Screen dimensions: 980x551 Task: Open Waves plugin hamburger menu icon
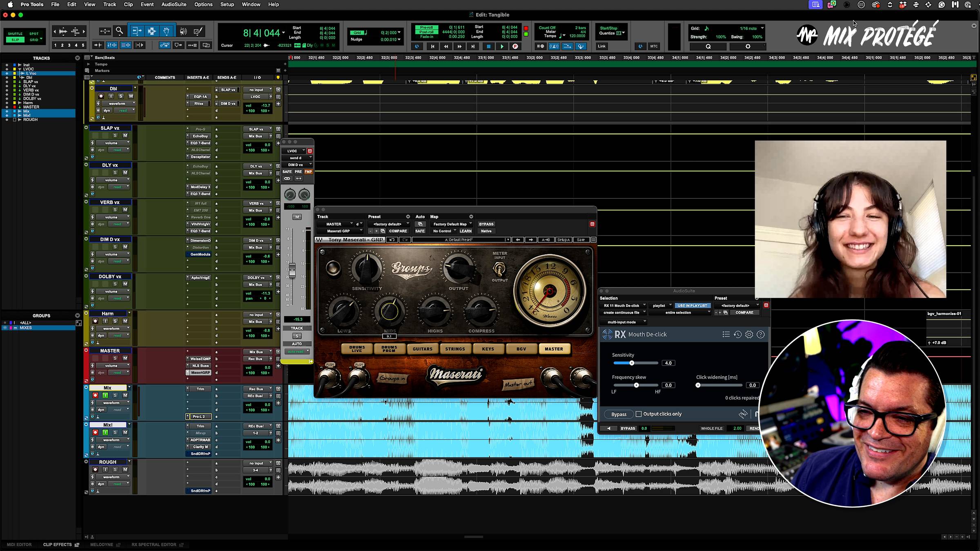[593, 240]
